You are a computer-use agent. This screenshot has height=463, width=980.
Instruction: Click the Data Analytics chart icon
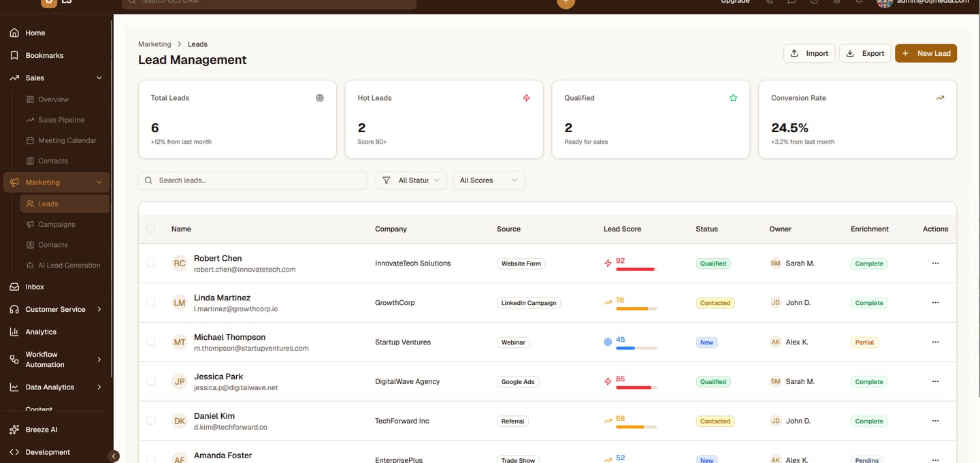14,387
